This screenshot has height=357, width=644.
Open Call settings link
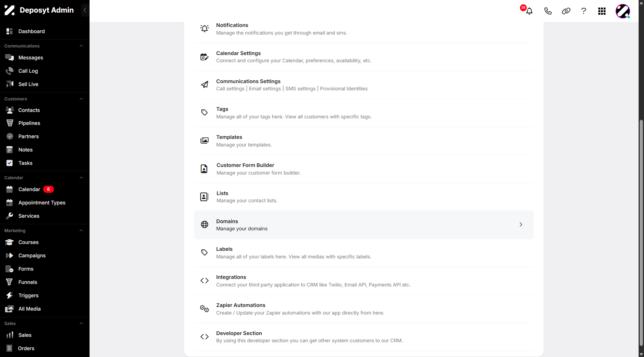(230, 89)
